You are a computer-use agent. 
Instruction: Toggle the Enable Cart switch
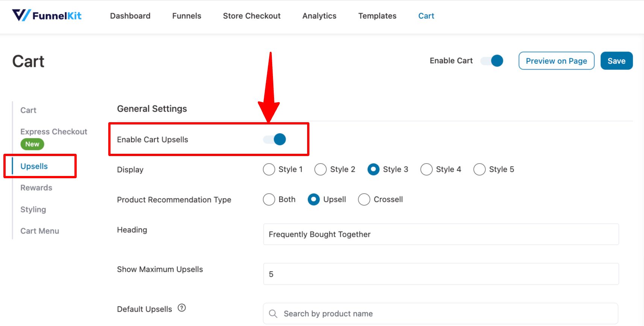point(492,61)
